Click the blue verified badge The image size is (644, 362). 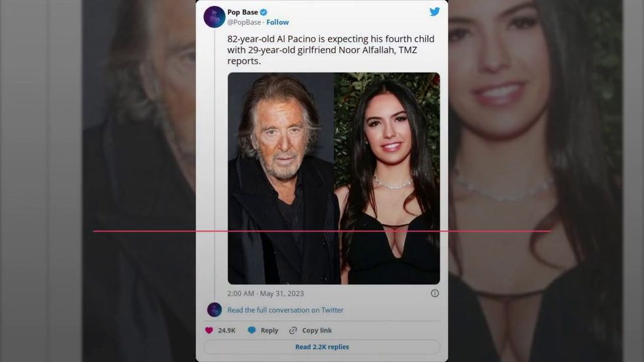tap(264, 12)
